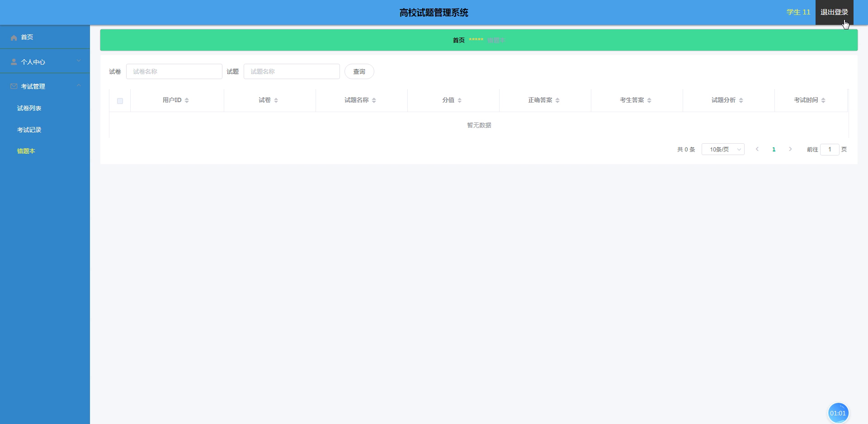
Task: Open 考试记录 in sidebar
Action: coord(29,130)
